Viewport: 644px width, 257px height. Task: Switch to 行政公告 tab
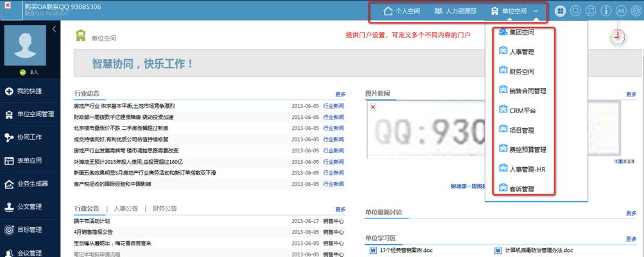pos(87,208)
